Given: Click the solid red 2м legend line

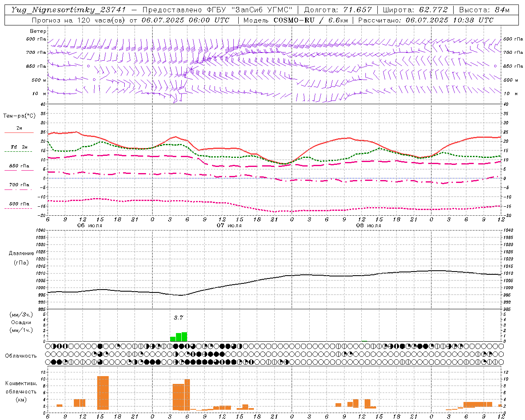Looking at the screenshot, I should (19, 132).
